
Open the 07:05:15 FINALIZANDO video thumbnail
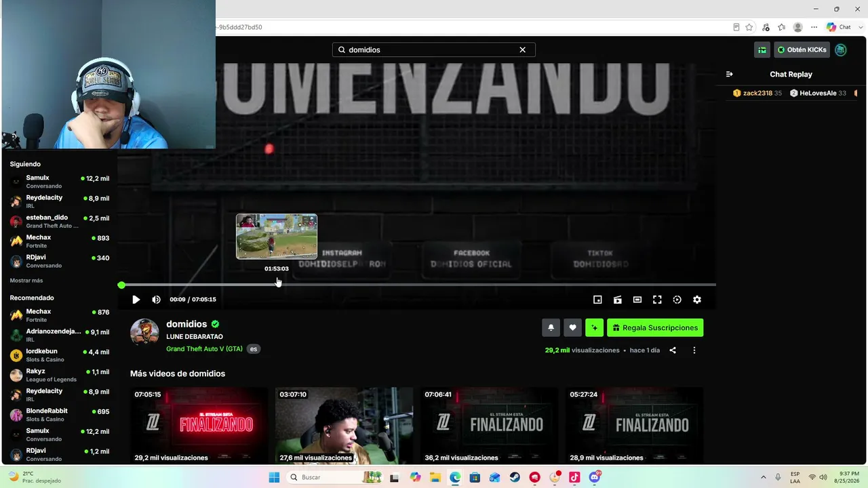click(x=199, y=426)
